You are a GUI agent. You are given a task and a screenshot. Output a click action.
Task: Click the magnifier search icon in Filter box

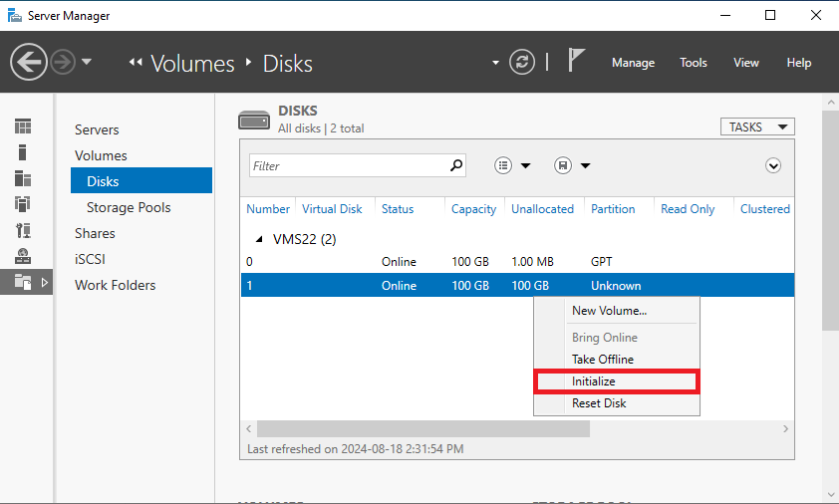[x=456, y=165]
